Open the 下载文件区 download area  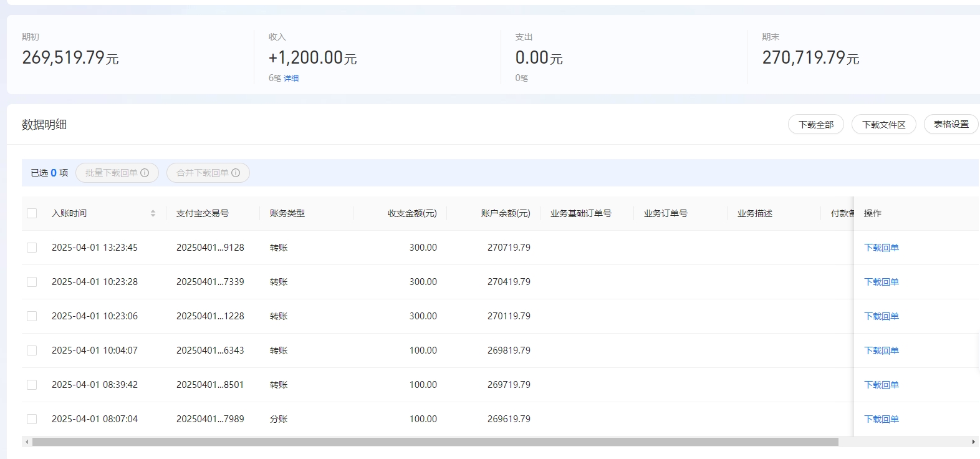click(x=883, y=125)
